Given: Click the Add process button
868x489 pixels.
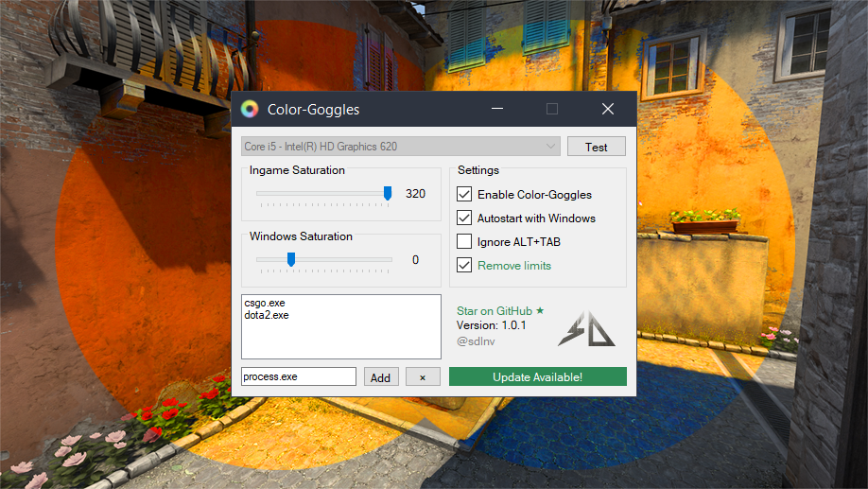Looking at the screenshot, I should click(381, 377).
